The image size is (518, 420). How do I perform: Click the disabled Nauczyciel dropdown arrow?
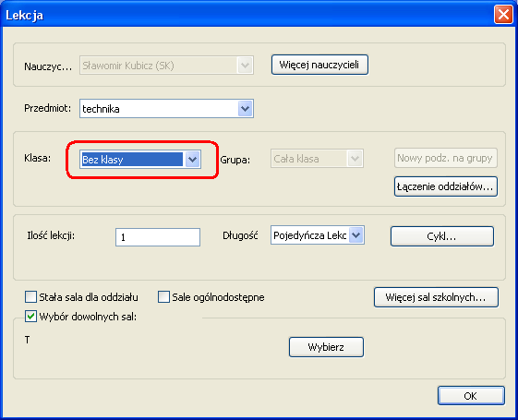245,65
